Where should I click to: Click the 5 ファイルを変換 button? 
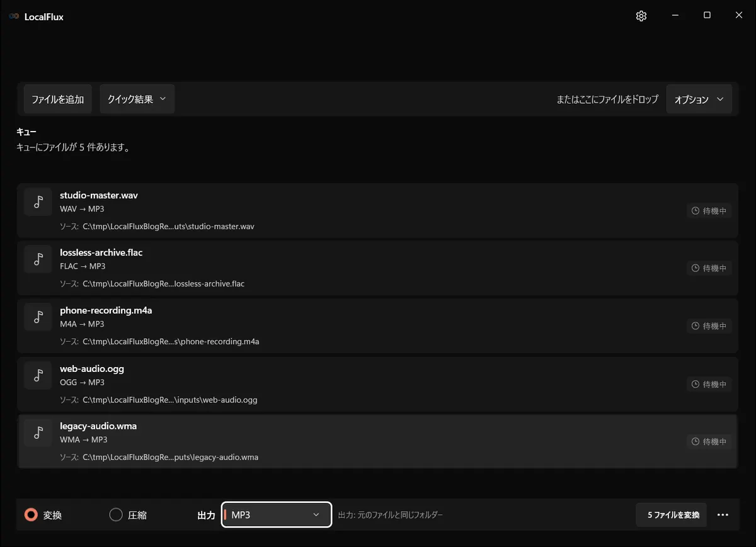click(x=671, y=515)
